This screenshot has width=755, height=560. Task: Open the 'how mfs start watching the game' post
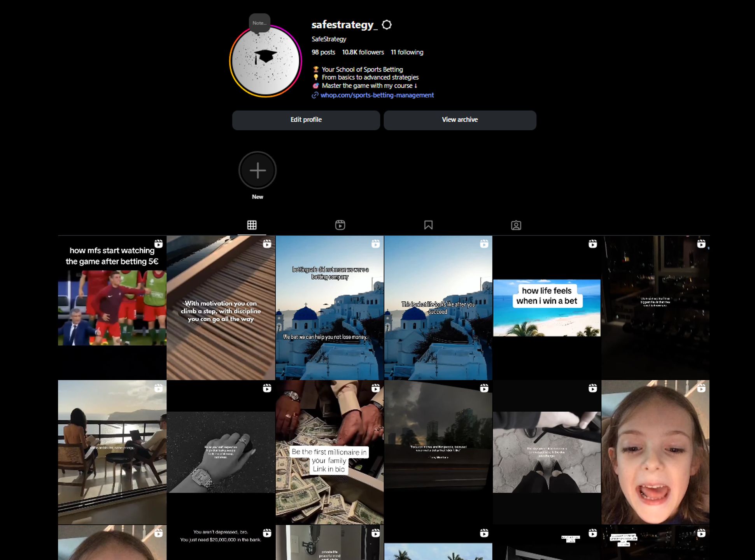[x=112, y=308]
